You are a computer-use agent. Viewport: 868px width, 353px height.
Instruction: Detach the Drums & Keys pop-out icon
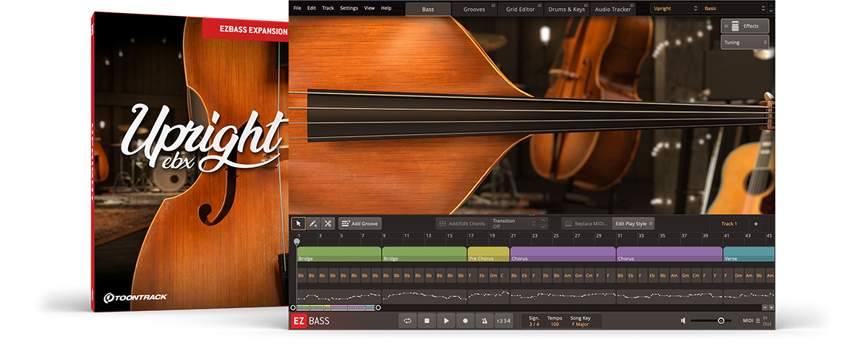click(x=587, y=4)
